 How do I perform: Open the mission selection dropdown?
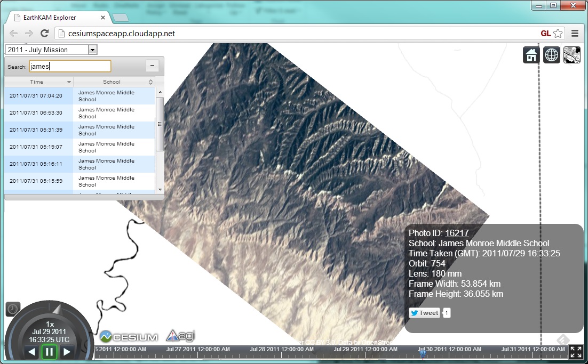[x=51, y=50]
